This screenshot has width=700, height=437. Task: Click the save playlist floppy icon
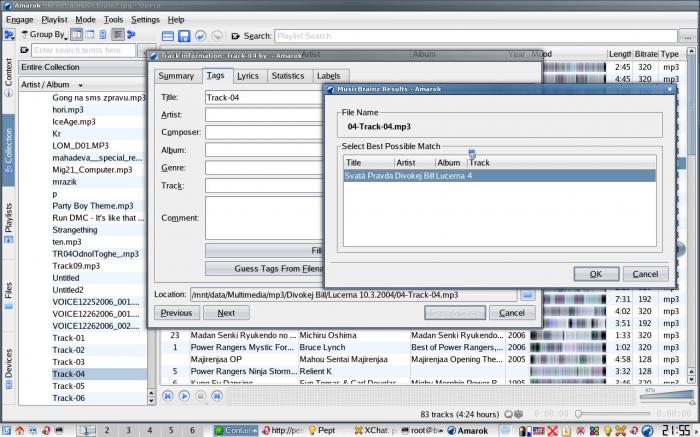[x=184, y=36]
